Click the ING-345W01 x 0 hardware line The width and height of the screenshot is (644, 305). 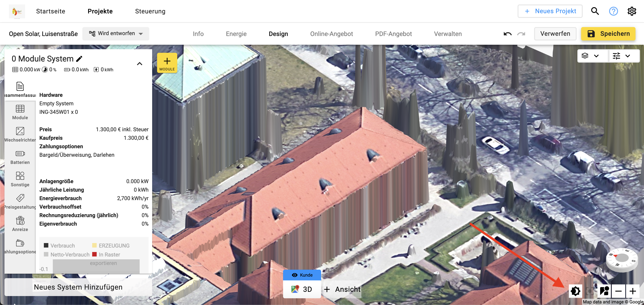(x=58, y=112)
